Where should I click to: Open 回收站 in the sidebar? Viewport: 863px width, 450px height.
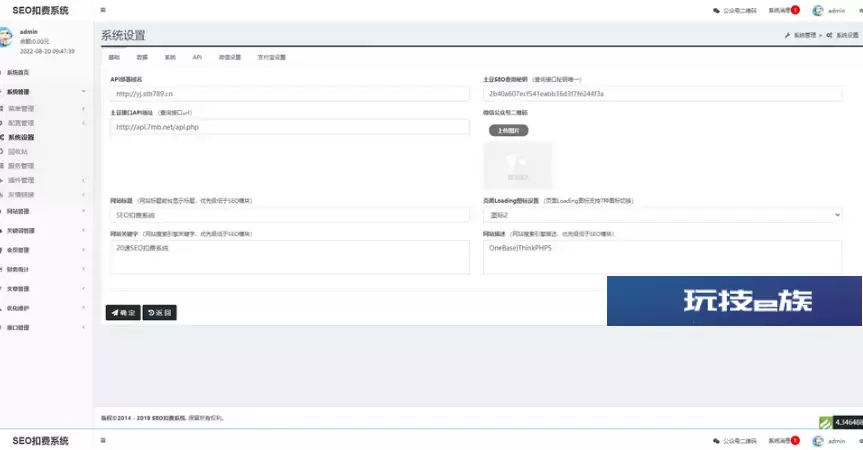click(x=18, y=151)
